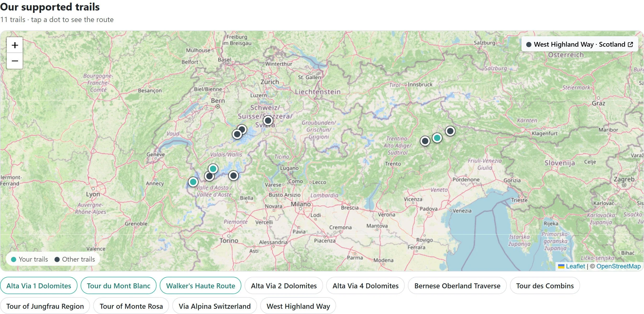Viewport: 644px width, 314px height.
Task: Choose the Alta Via 2 Dolomites chip
Action: (x=284, y=285)
